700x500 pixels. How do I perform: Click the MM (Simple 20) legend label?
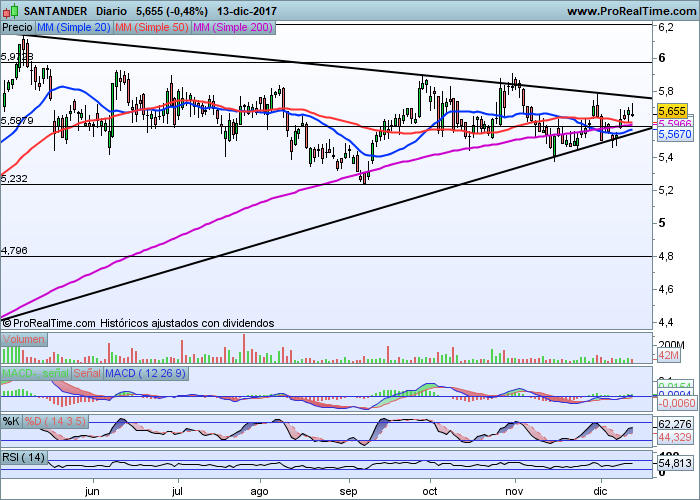click(73, 27)
